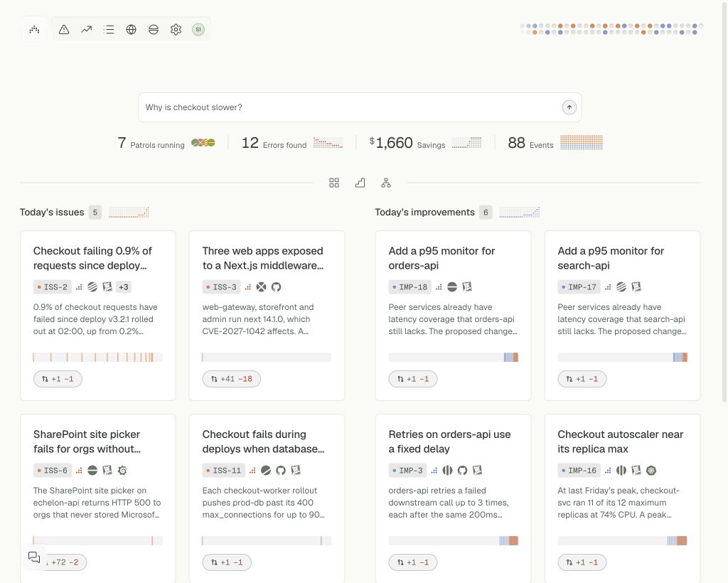
Task: Open 'Retries on orders-api use a fixed delay' title
Action: pos(449,442)
